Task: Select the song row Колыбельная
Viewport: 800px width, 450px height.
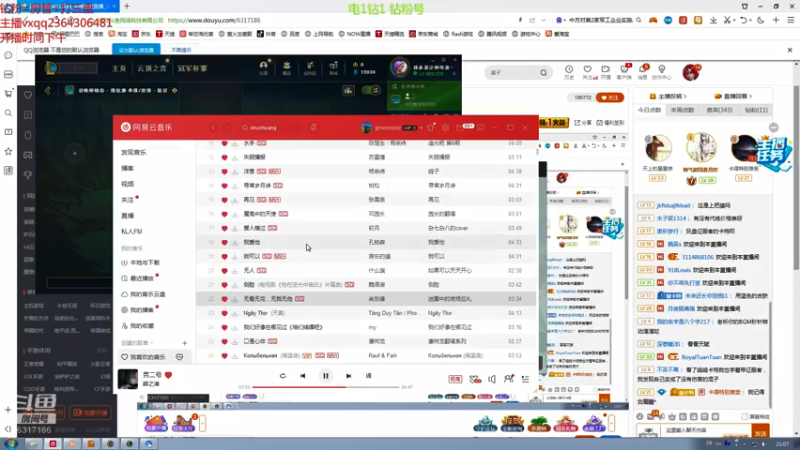Action: (366, 356)
